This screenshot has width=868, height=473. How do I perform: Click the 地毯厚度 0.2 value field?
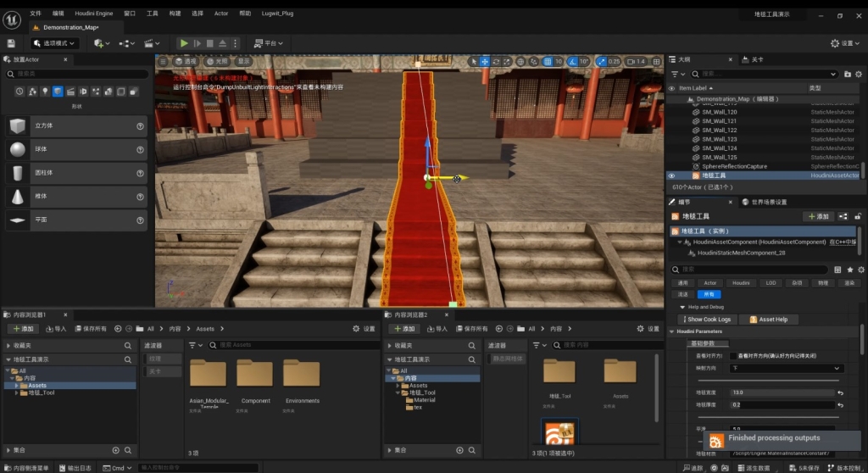pyautogui.click(x=782, y=404)
